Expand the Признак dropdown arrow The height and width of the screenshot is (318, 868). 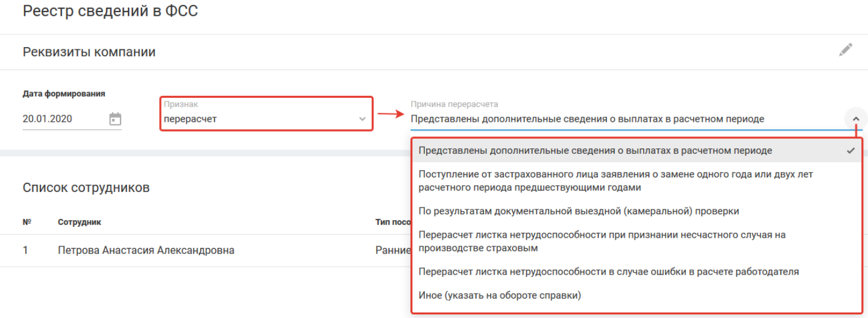362,119
